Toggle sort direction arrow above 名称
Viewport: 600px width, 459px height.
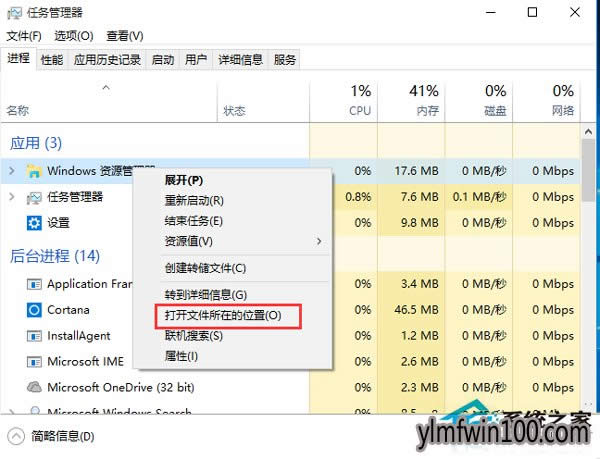[106, 88]
